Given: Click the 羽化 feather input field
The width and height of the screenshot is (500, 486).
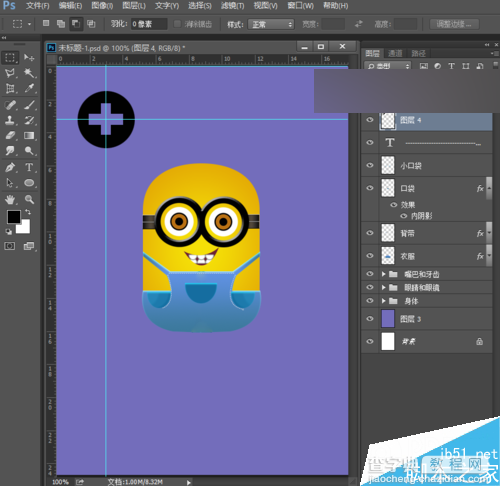Looking at the screenshot, I should point(149,24).
